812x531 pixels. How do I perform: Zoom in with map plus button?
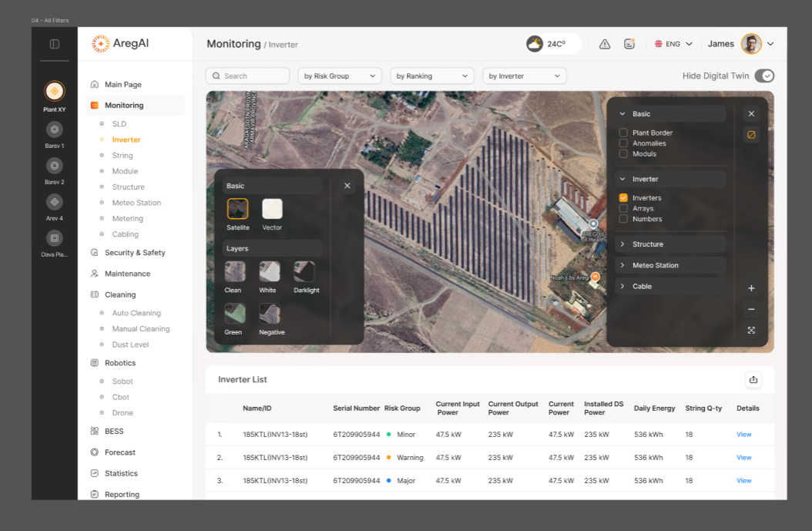751,288
